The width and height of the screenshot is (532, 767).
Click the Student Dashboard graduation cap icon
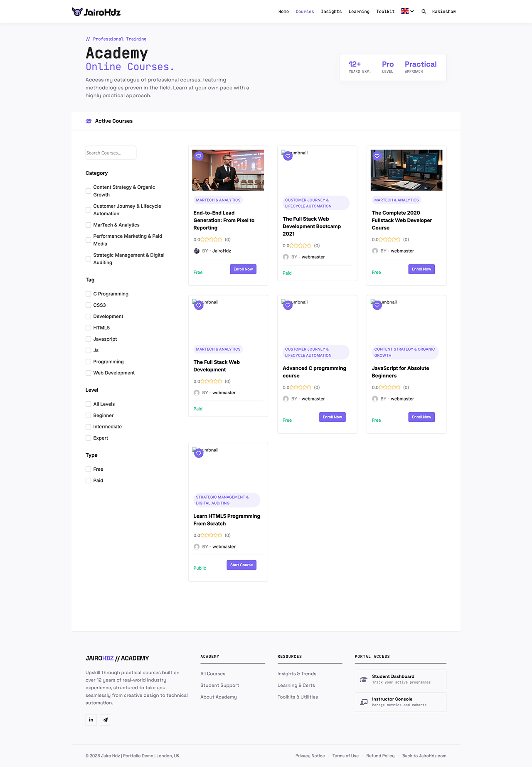364,679
